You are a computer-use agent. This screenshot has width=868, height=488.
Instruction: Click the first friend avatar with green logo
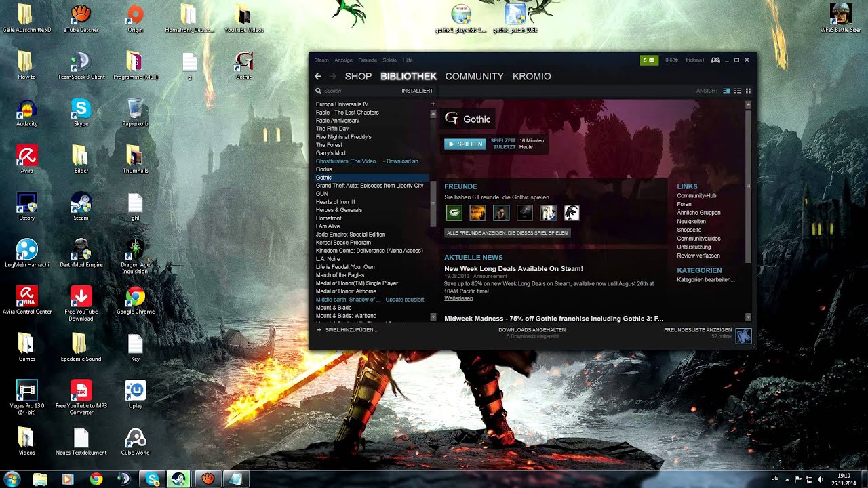pyautogui.click(x=454, y=213)
